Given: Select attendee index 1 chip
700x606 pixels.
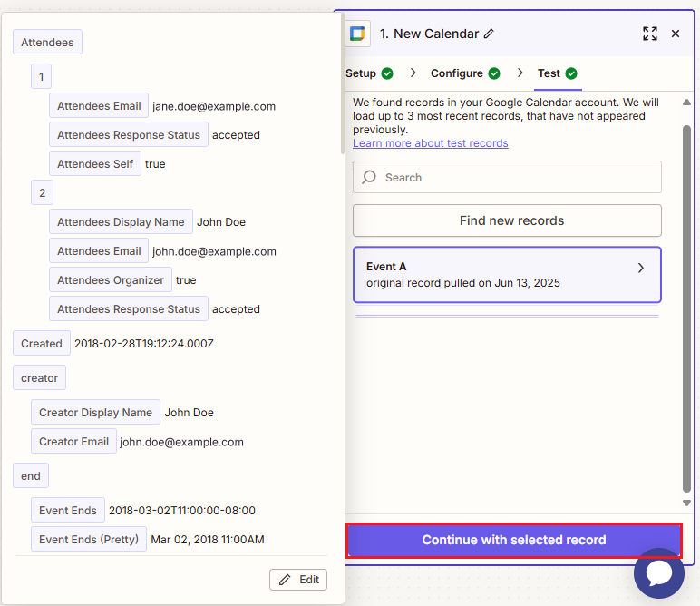Looking at the screenshot, I should click(x=41, y=76).
